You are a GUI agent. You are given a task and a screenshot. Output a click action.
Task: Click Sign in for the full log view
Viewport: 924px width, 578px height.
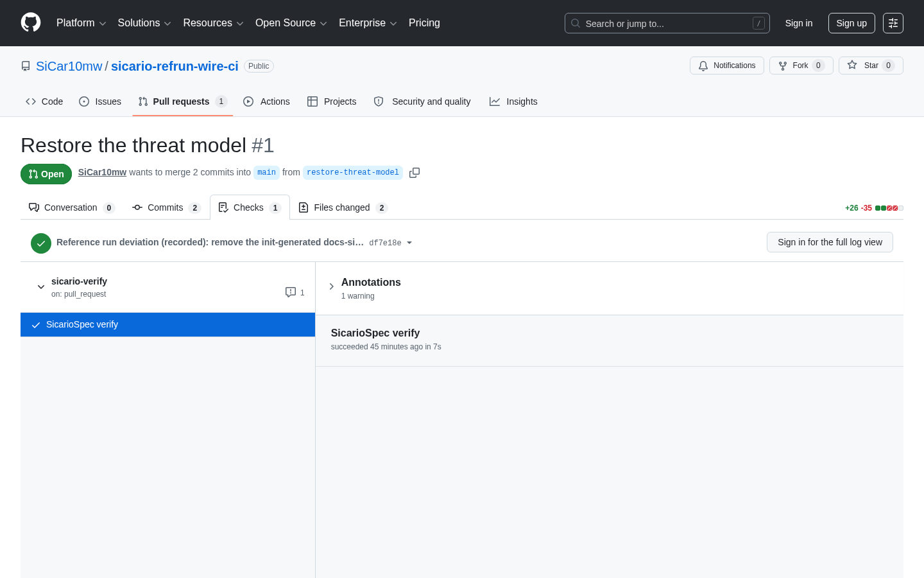(830, 242)
